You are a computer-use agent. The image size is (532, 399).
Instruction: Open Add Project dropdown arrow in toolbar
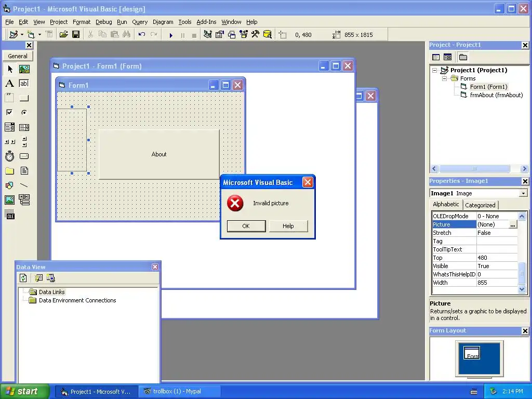pos(22,35)
